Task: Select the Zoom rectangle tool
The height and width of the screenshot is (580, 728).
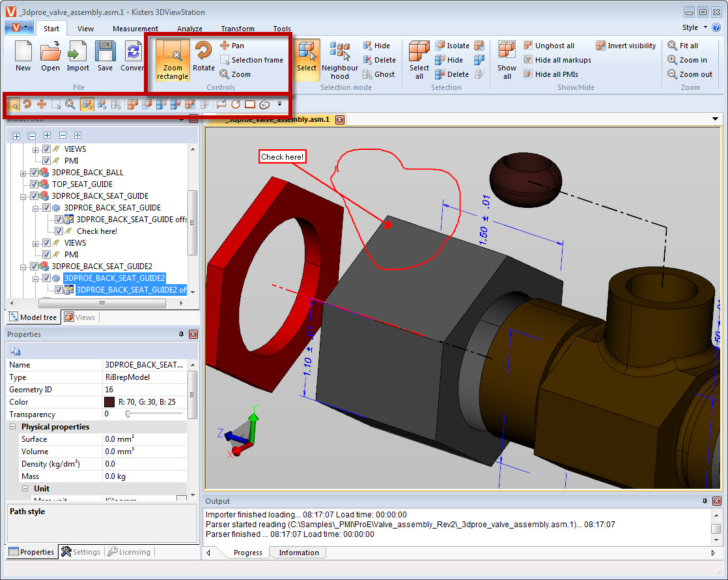Action: pos(173,59)
